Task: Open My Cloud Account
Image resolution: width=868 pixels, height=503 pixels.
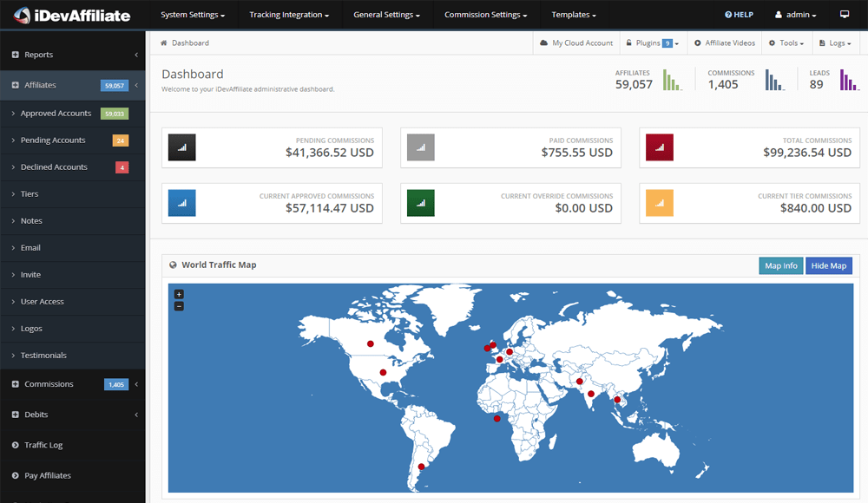Action: [575, 42]
